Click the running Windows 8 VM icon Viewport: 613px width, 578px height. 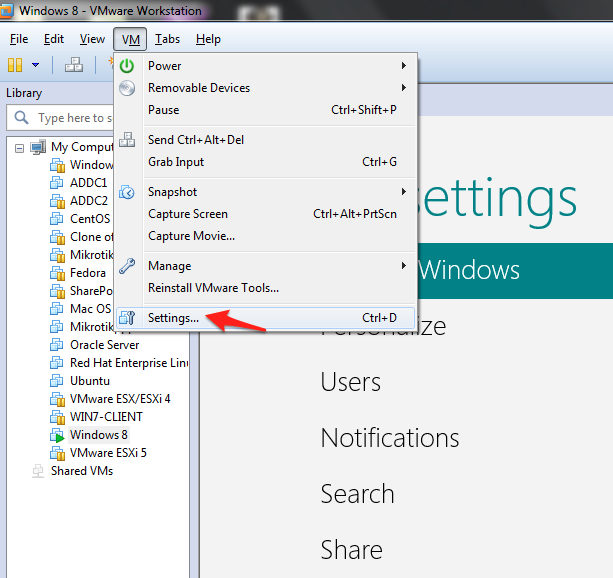click(57, 435)
